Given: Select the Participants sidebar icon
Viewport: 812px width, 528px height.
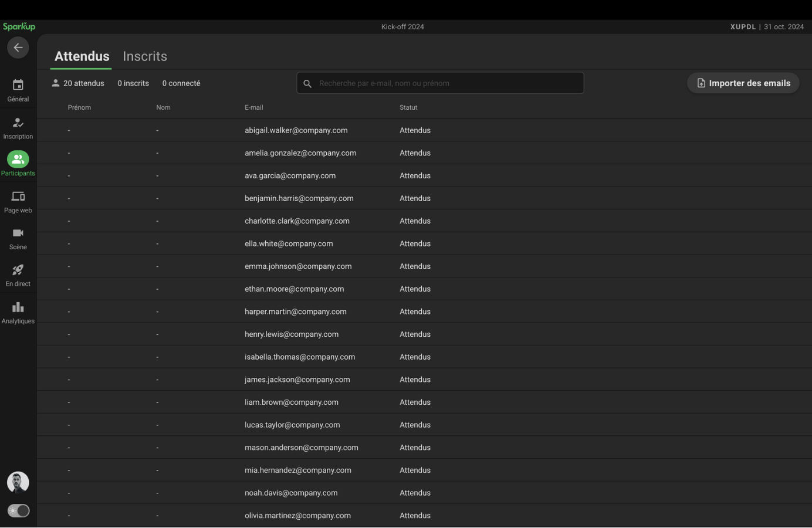Looking at the screenshot, I should (x=18, y=164).
